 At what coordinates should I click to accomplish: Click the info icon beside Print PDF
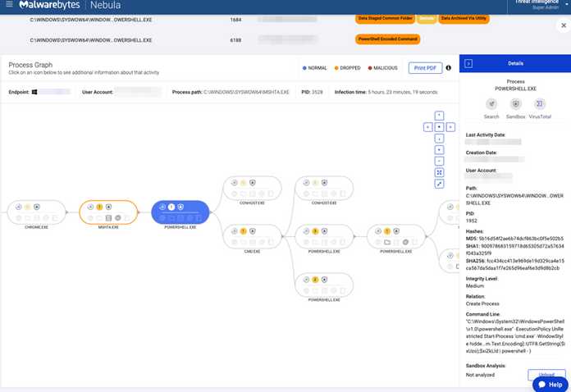click(x=448, y=68)
